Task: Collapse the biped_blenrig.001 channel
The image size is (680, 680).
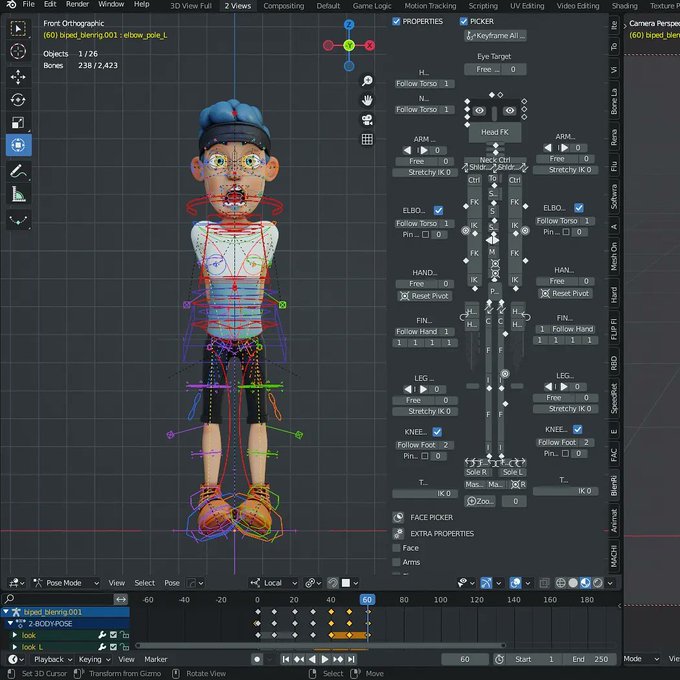Action: [x=8, y=612]
